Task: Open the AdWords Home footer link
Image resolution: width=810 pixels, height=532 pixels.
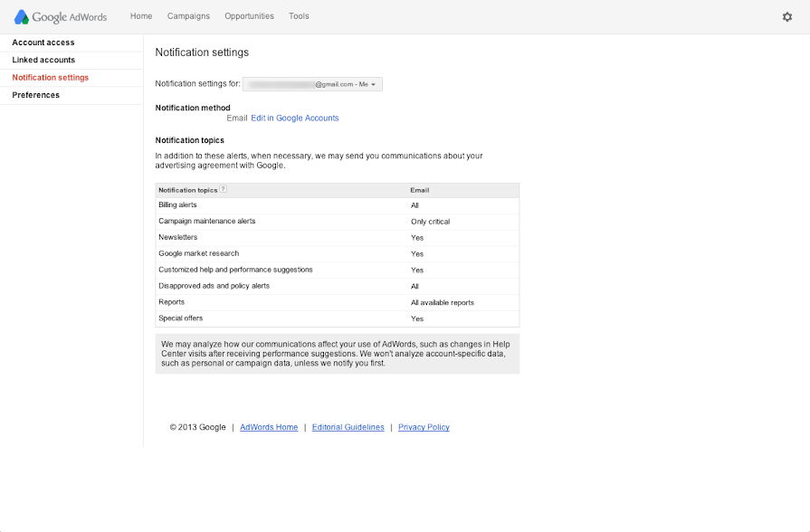Action: pos(269,427)
